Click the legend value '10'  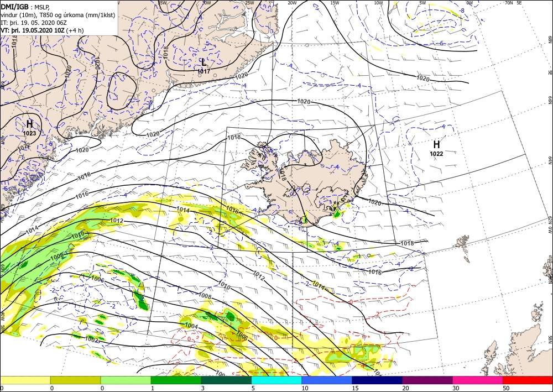(x=305, y=388)
